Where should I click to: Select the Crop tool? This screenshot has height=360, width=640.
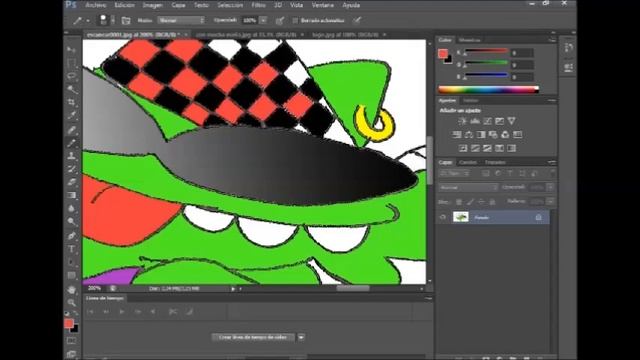[x=71, y=102]
